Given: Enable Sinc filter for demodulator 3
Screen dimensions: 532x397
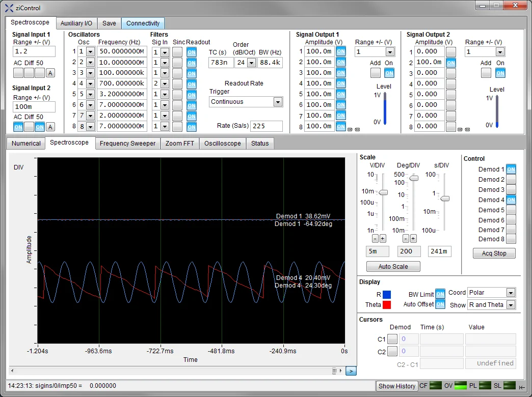Looking at the screenshot, I should [x=177, y=73].
